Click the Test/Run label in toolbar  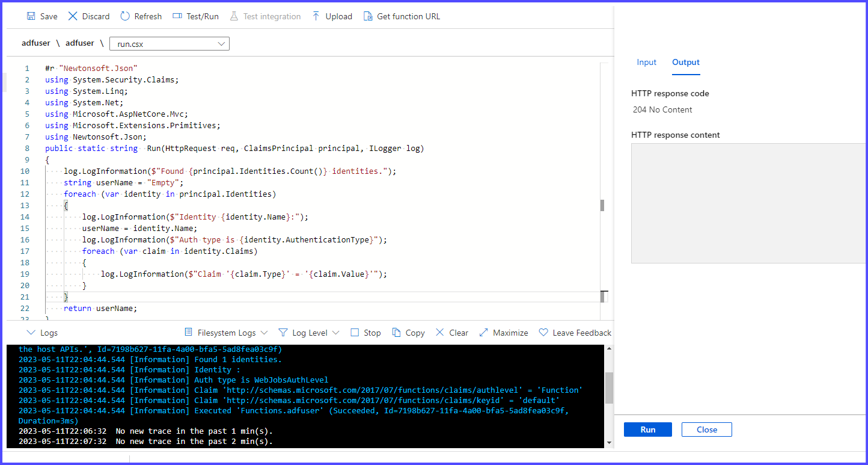pos(203,16)
